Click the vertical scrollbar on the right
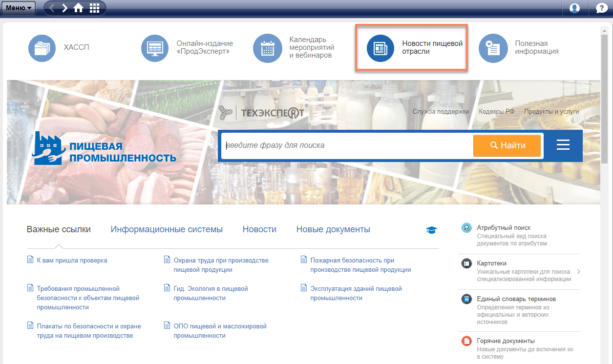This screenshot has width=613, height=364. coord(604,98)
